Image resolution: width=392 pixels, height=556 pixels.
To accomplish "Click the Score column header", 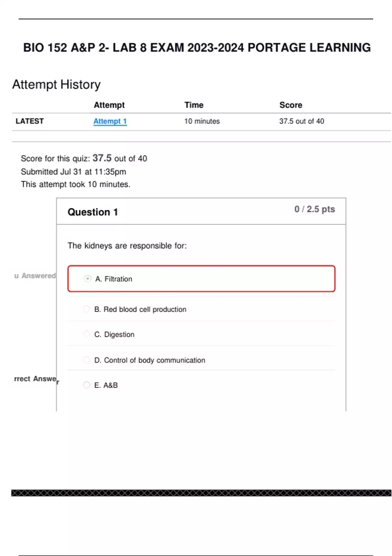I will pyautogui.click(x=290, y=105).
